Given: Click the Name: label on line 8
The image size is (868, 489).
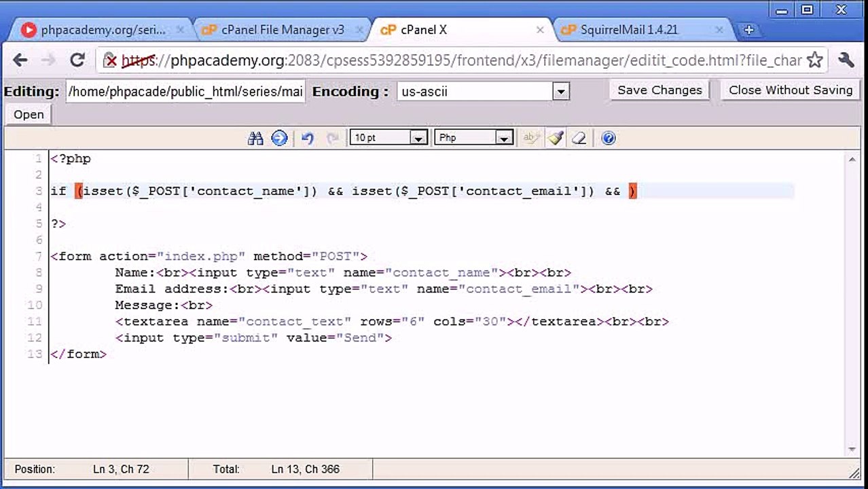Looking at the screenshot, I should click(135, 272).
